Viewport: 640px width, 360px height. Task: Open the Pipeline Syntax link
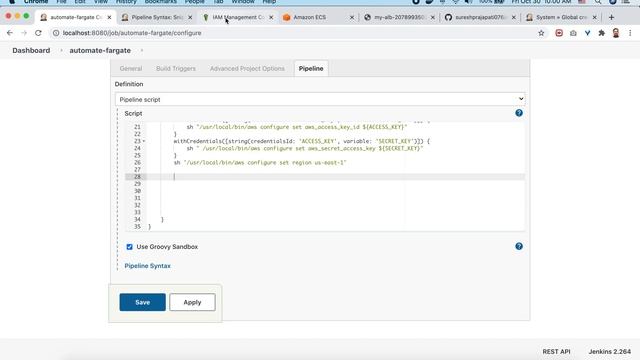point(147,266)
